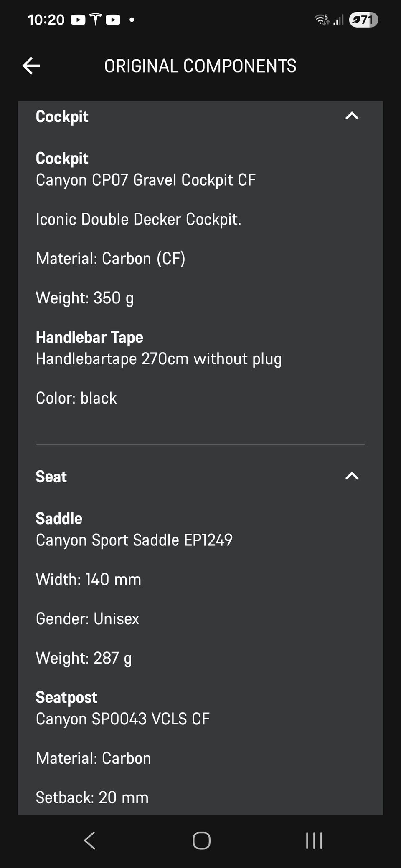Tap the Original Components page title
401x868 pixels.
tap(200, 66)
